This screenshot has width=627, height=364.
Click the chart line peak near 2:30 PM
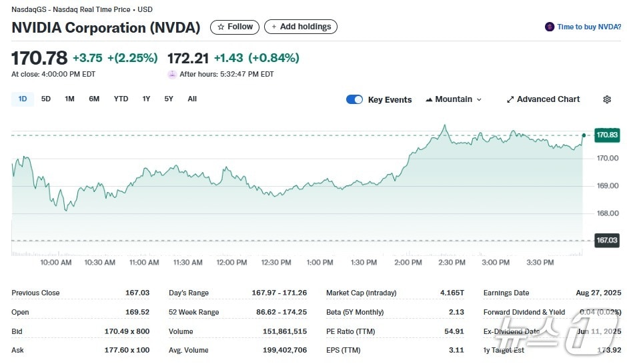point(444,125)
